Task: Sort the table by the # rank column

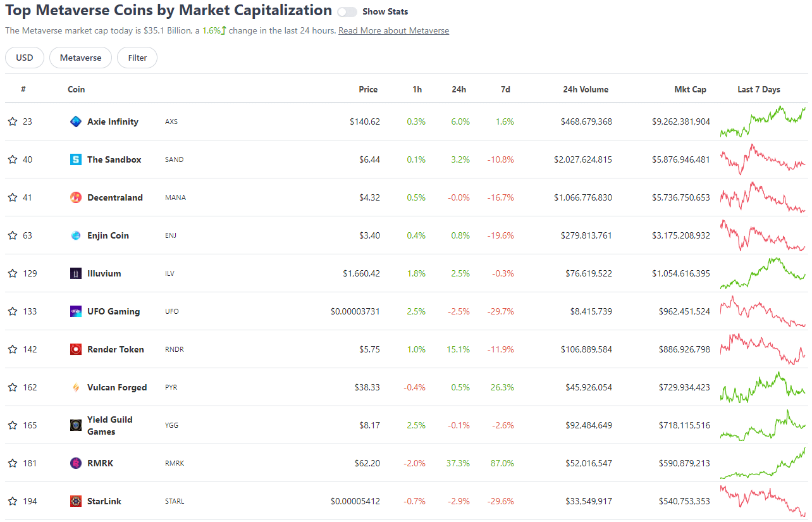Action: pos(23,89)
